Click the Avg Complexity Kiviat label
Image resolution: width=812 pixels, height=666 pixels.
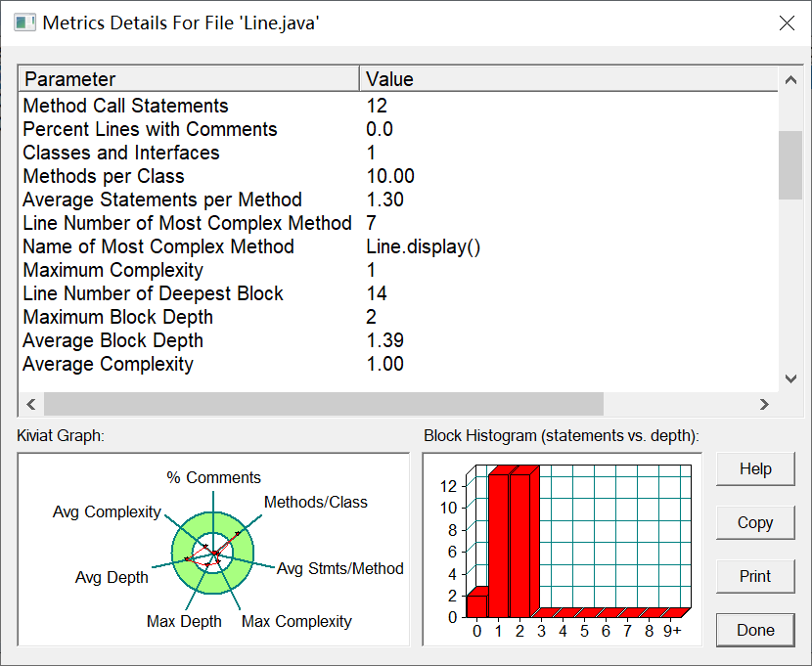107,511
